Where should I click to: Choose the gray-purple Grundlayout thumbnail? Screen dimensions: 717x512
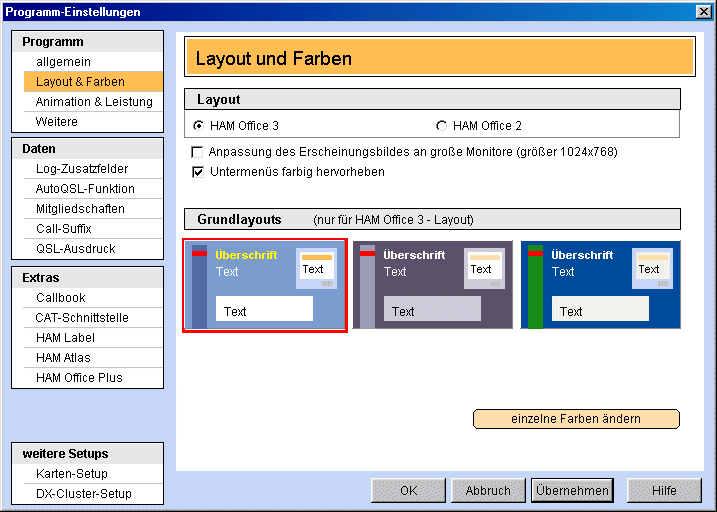(x=433, y=285)
